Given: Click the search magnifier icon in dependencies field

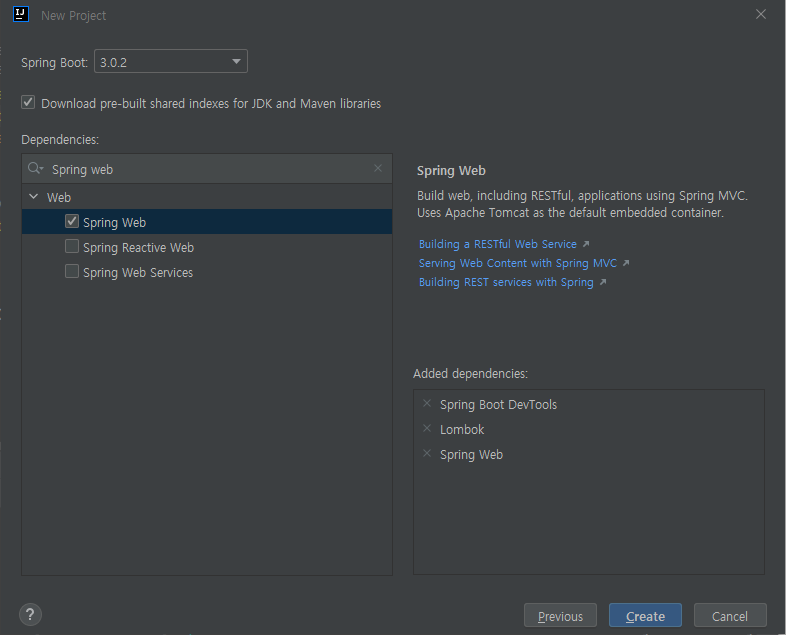Looking at the screenshot, I should (x=35, y=168).
